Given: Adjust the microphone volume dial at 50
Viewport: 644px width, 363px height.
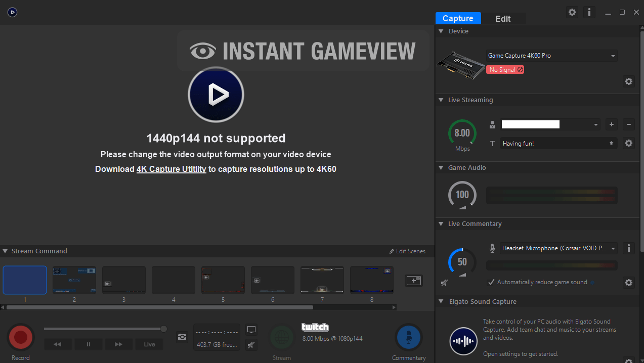Looking at the screenshot, I should (462, 262).
